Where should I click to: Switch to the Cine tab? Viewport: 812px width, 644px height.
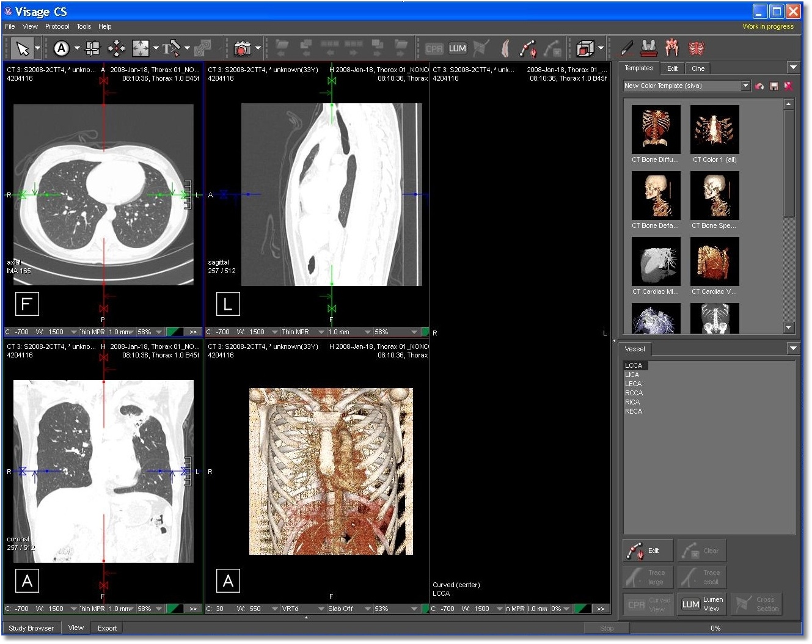coord(698,68)
